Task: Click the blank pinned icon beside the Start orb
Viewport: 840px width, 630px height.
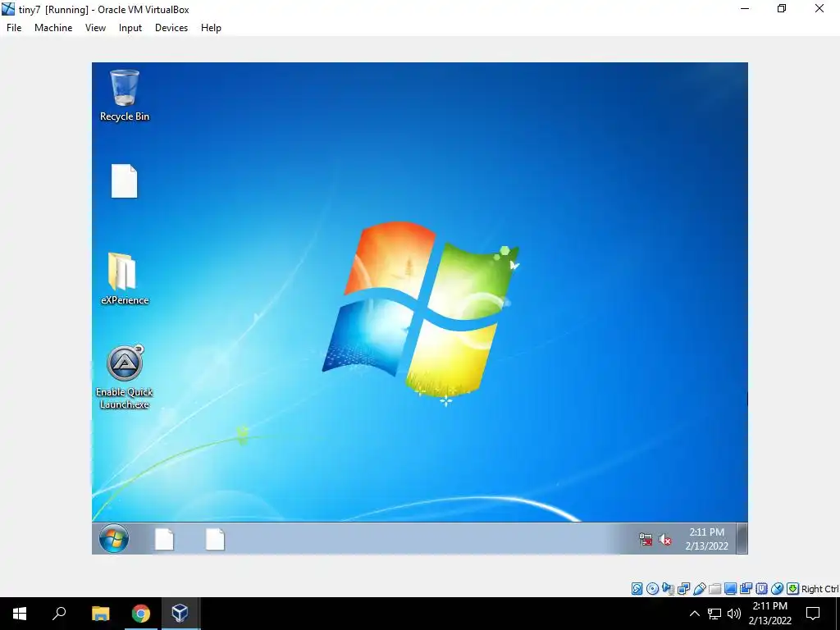Action: (x=164, y=539)
